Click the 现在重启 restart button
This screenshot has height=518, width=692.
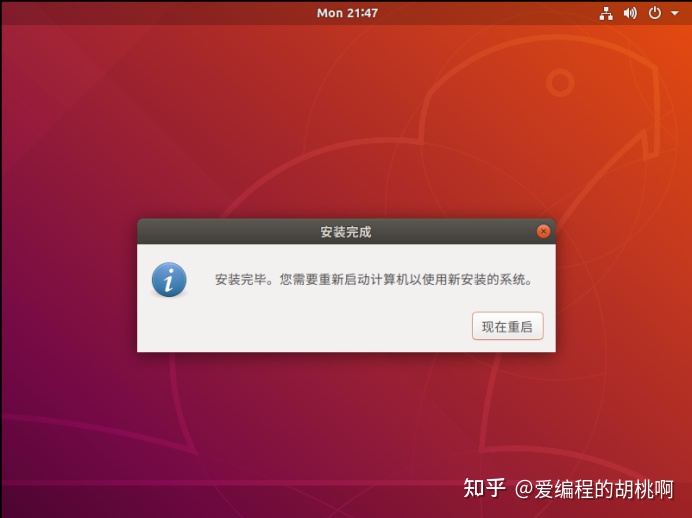(508, 326)
